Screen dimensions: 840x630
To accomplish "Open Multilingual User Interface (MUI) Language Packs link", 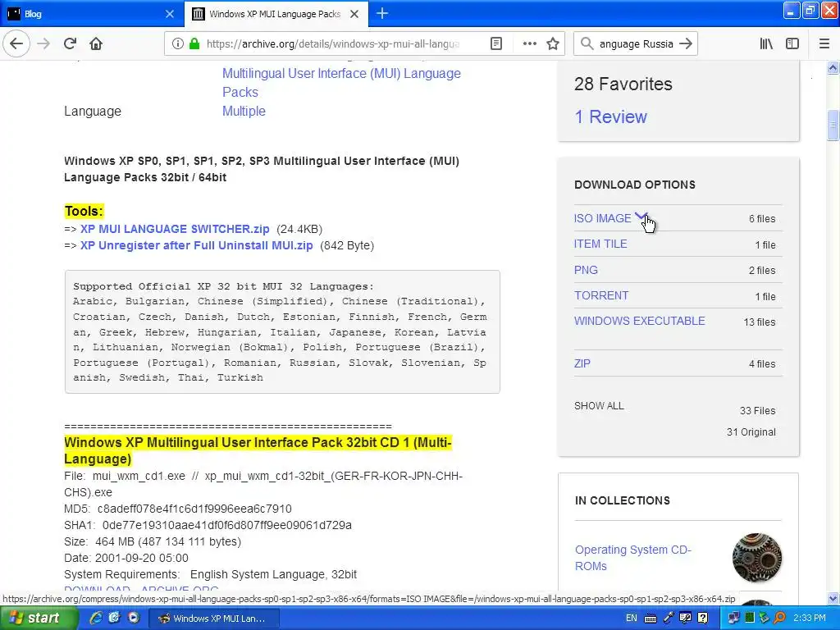I will click(341, 83).
